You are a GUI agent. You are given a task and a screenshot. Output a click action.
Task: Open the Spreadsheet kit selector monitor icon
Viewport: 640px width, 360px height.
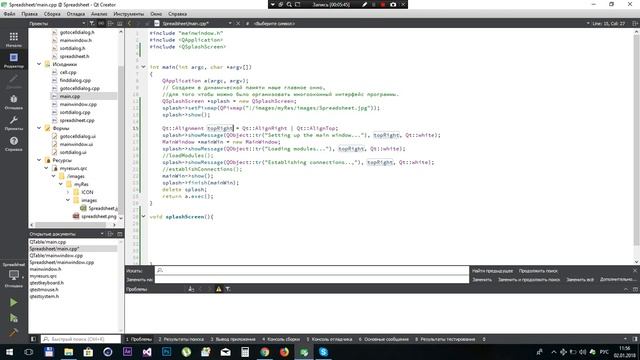pos(13,276)
